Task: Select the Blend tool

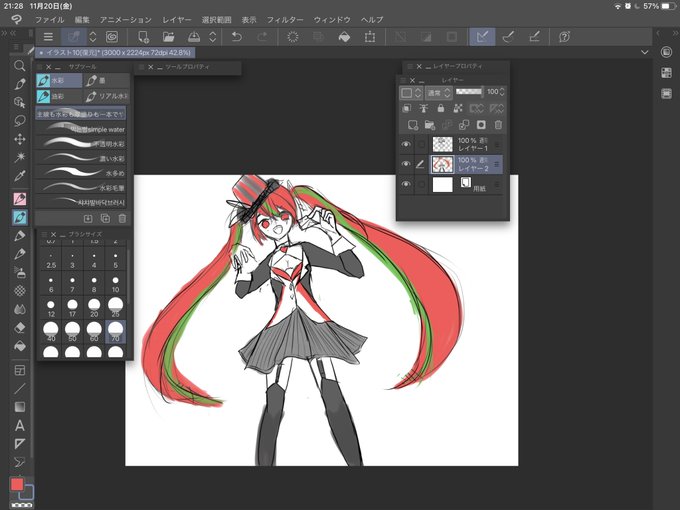Action: (x=20, y=309)
